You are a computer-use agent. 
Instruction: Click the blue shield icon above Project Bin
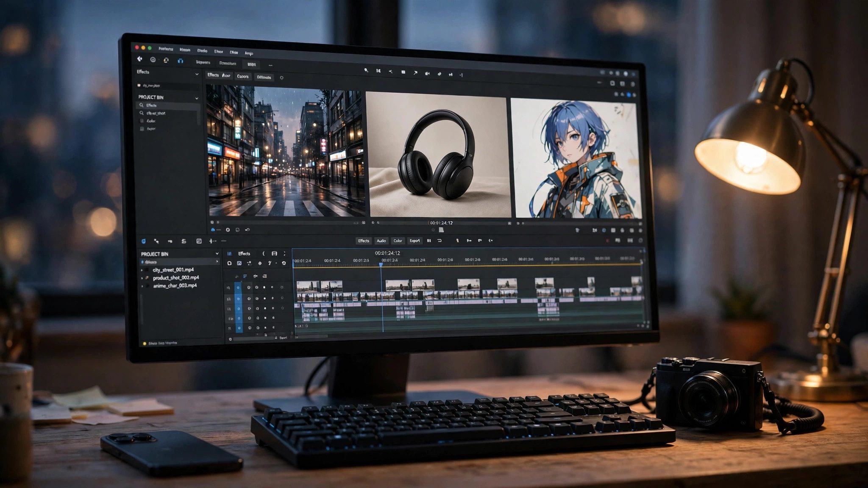tap(144, 241)
